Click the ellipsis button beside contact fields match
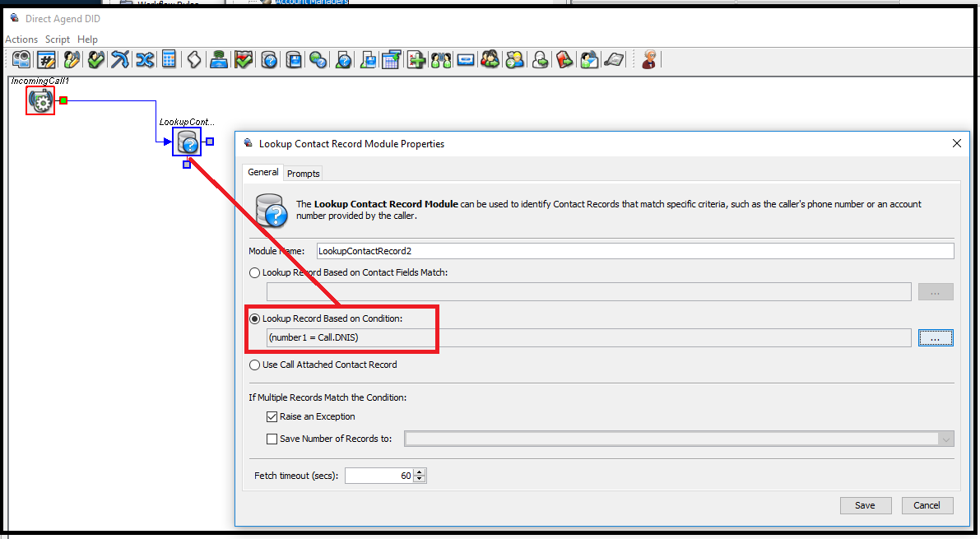The image size is (980, 539). coord(936,292)
